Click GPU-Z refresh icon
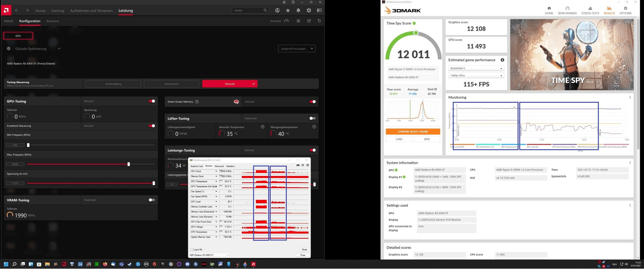This screenshot has width=644, height=269. click(303, 165)
